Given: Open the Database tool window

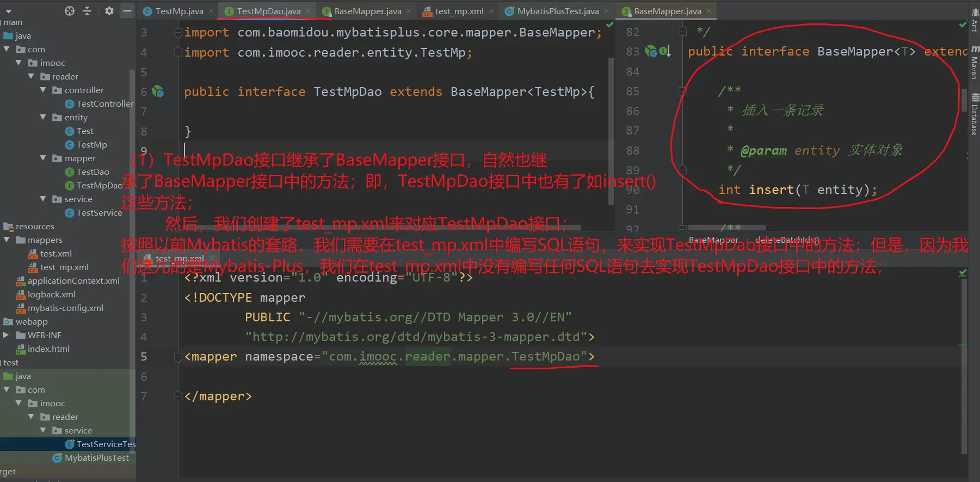Looking at the screenshot, I should (x=975, y=114).
